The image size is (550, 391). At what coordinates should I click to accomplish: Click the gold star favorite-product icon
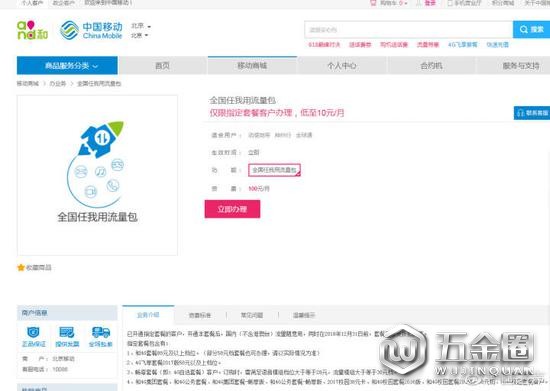click(x=21, y=268)
